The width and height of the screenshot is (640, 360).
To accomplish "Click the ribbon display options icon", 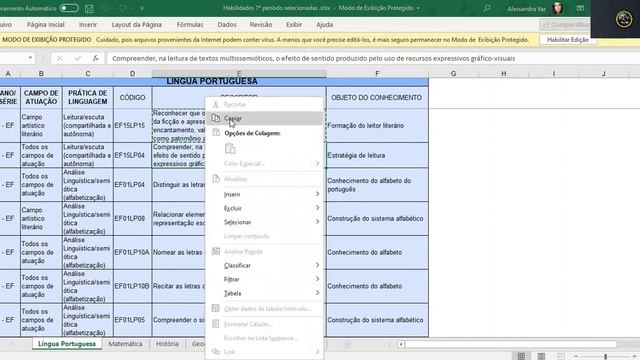I will tap(580, 8).
